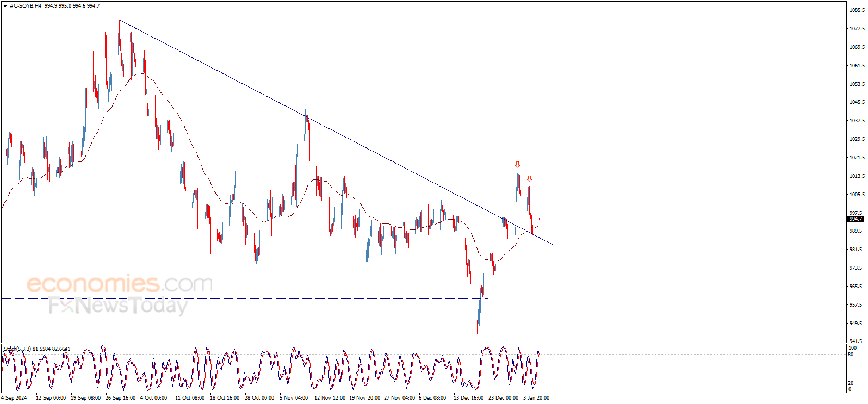Screen dimensions: 868x404
Task: Click the 27 Nov 04:00 time label
Action: coord(399,398)
